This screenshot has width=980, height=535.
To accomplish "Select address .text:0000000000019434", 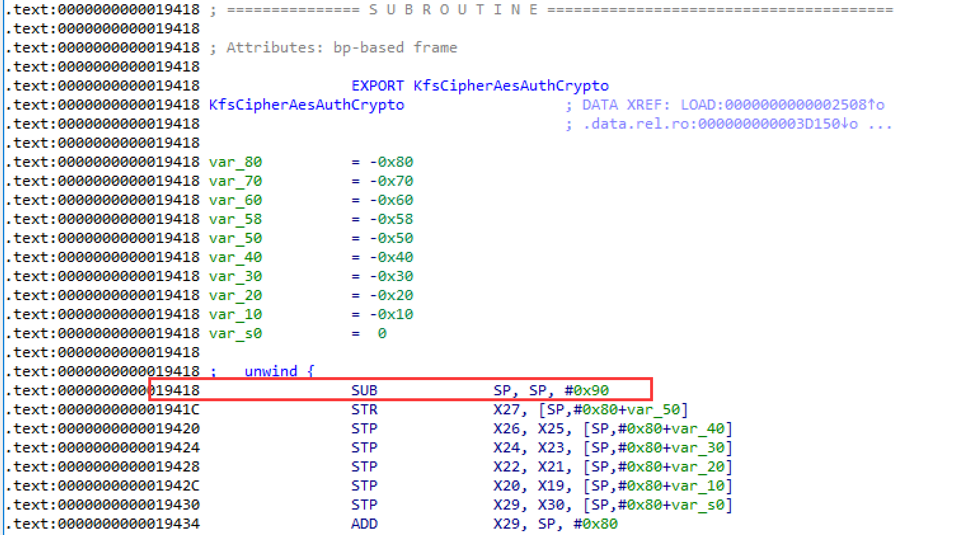I will tap(102, 523).
